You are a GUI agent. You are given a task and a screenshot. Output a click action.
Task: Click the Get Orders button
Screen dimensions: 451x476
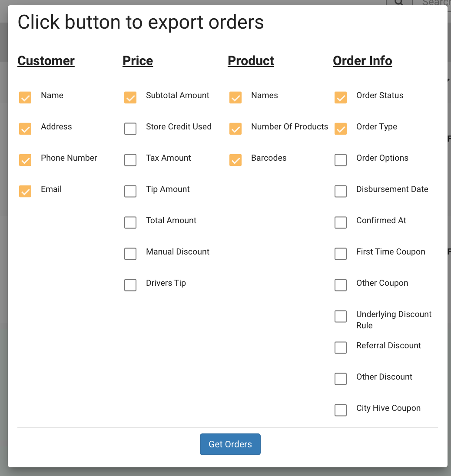[x=230, y=444]
